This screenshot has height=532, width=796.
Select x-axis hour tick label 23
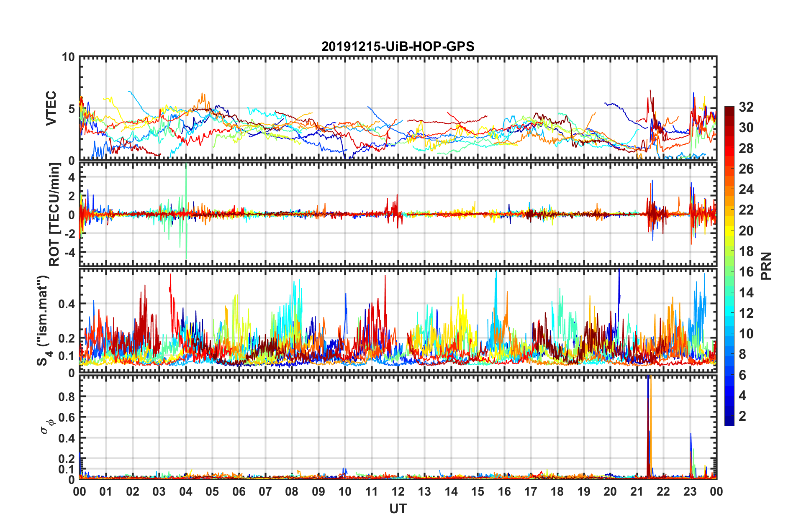click(690, 491)
